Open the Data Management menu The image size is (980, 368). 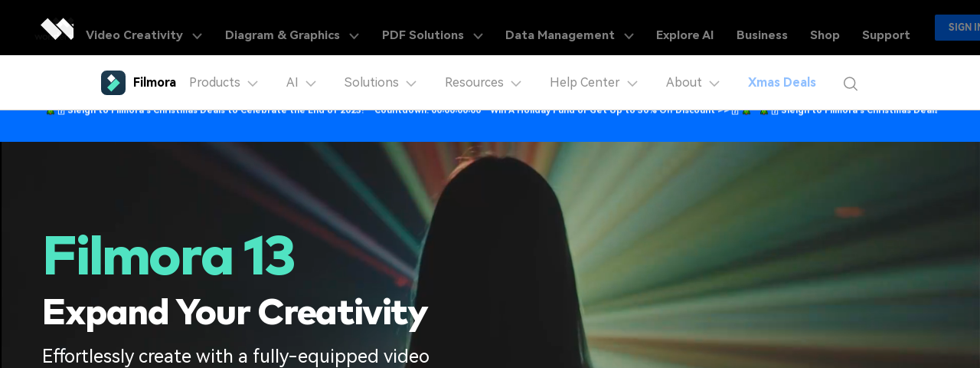click(560, 35)
